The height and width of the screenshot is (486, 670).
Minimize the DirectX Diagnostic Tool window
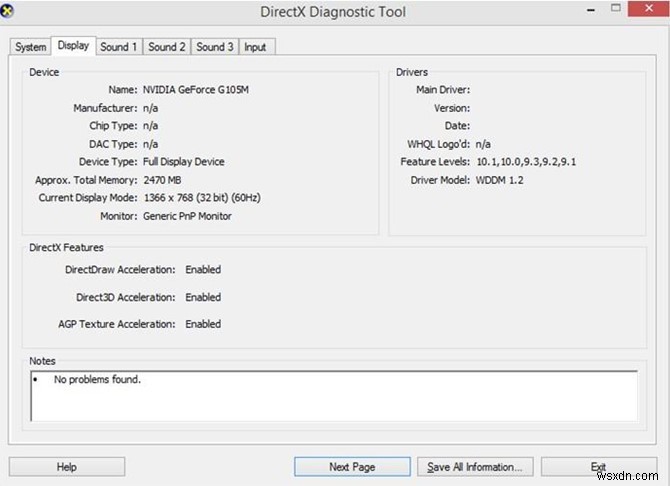tap(591, 9)
